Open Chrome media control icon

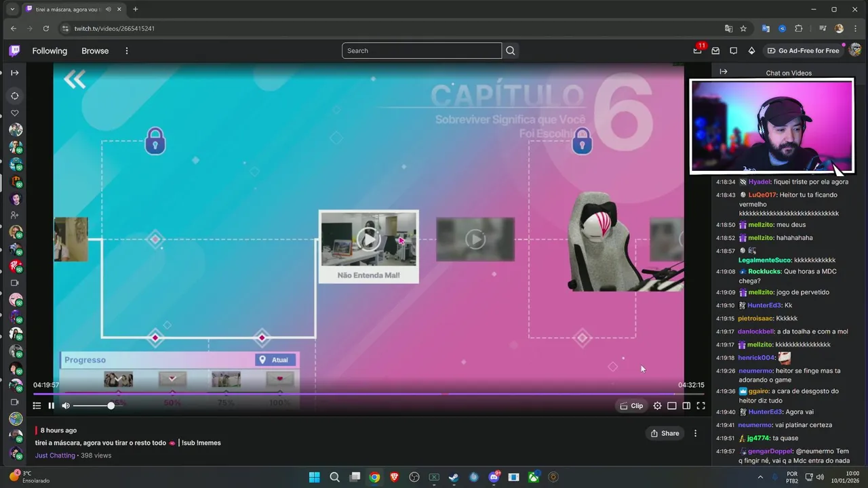pyautogui.click(x=823, y=28)
